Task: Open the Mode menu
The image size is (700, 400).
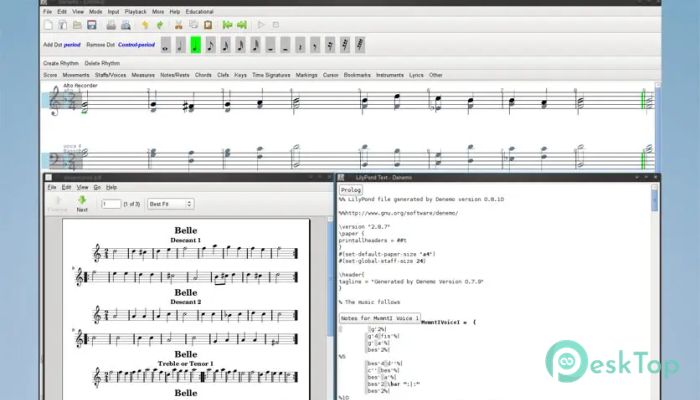Action: click(96, 12)
